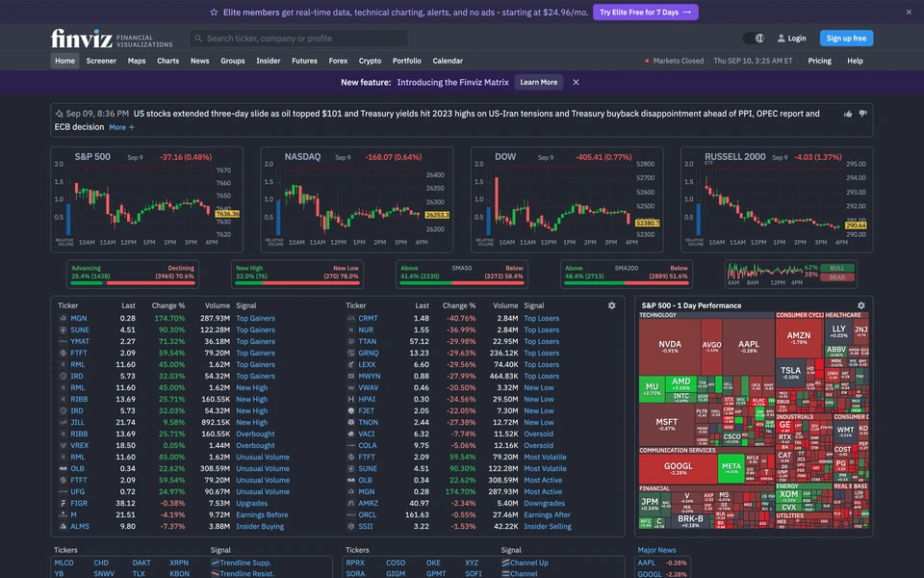Click Sign up free button
This screenshot has height=578, width=924.
pyautogui.click(x=846, y=39)
